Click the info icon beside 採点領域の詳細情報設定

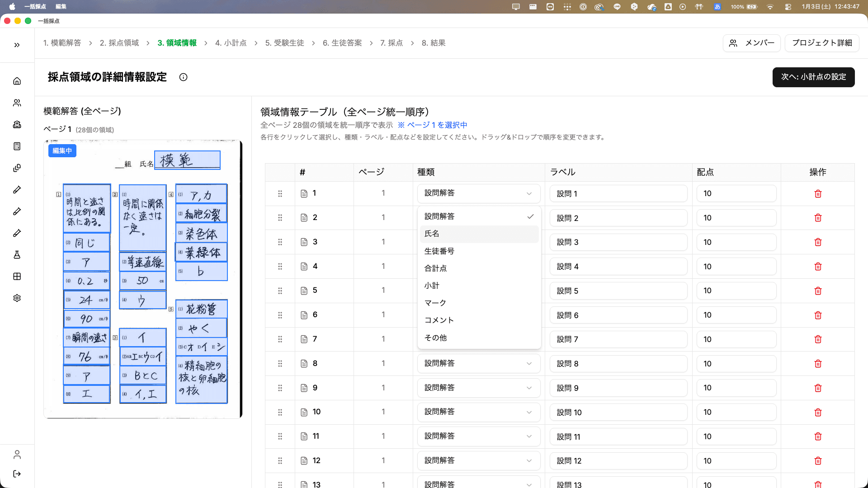(x=183, y=77)
